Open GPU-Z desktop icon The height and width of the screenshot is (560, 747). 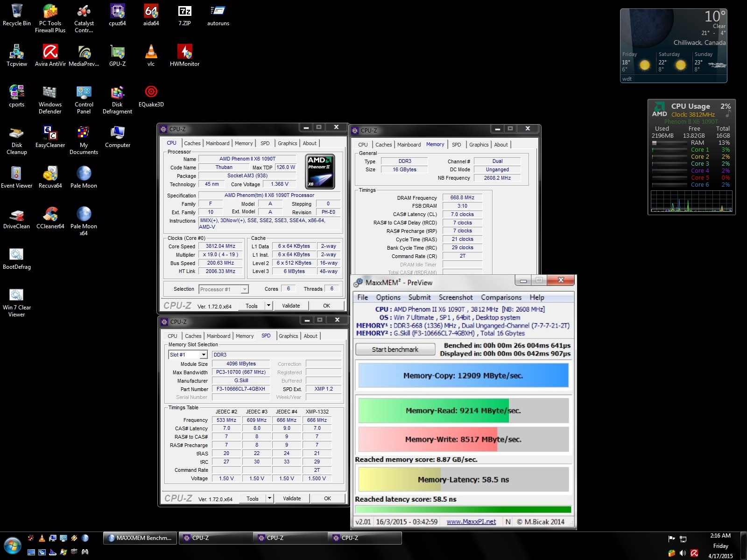[117, 56]
